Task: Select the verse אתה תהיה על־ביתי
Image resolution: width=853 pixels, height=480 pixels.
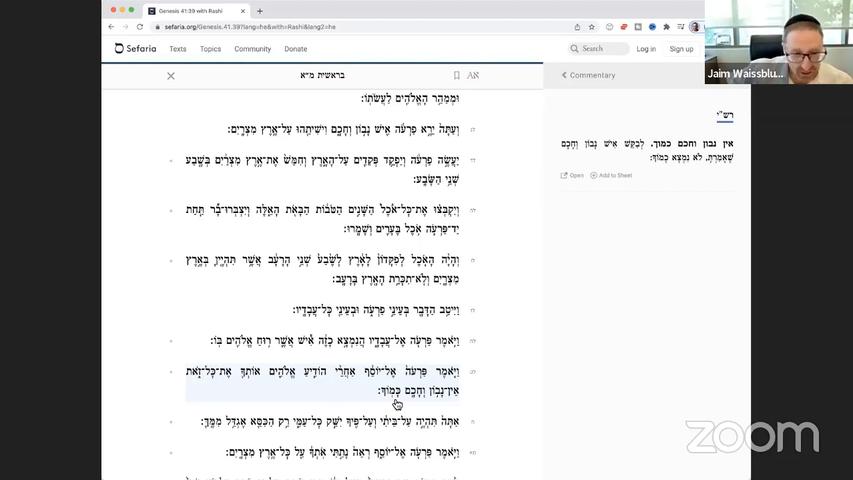Action: (330, 422)
